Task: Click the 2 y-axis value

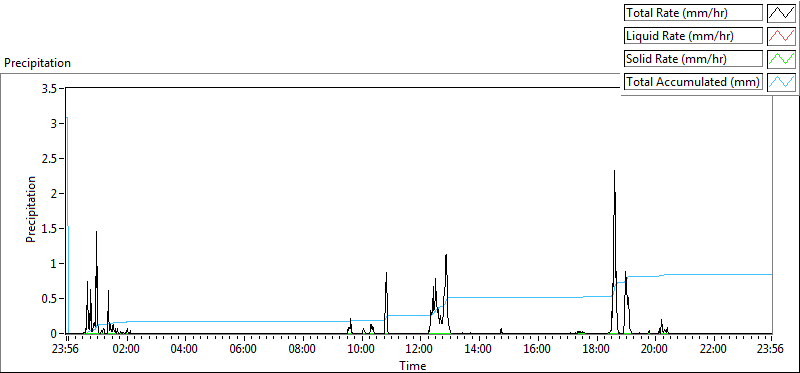Action: pos(55,194)
